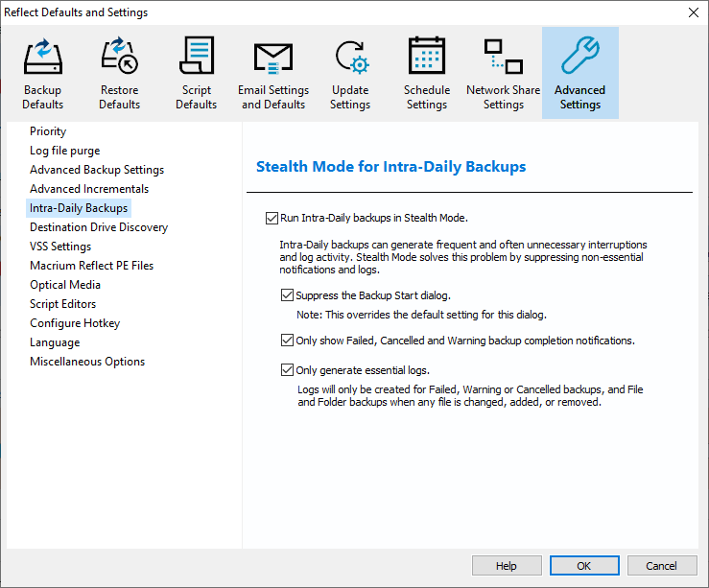Open the Update Settings section
This screenshot has width=709, height=588.
pyautogui.click(x=350, y=73)
